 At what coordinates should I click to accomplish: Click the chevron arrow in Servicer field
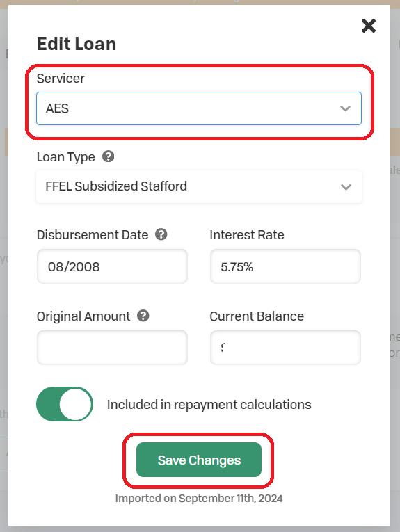tap(345, 108)
